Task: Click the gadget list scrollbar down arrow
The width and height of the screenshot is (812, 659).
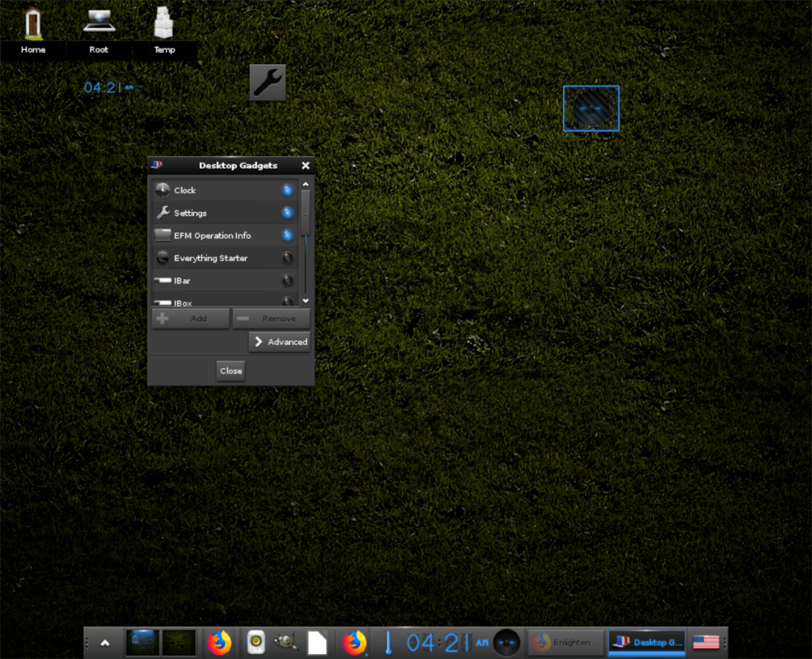Action: (305, 301)
